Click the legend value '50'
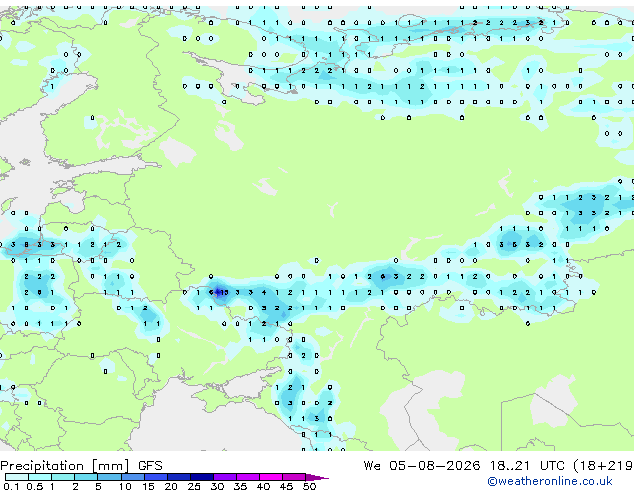 [x=309, y=486]
